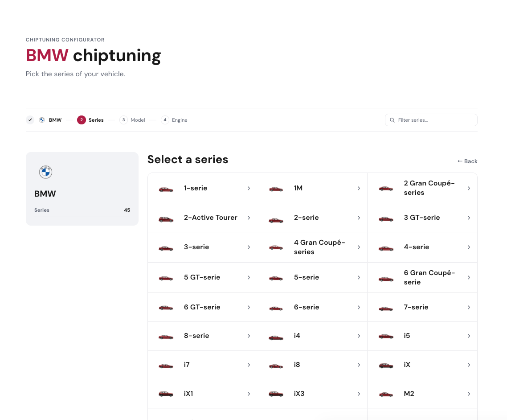
Task: Click the 2 Gran Coupé-series car icon
Action: click(x=386, y=188)
